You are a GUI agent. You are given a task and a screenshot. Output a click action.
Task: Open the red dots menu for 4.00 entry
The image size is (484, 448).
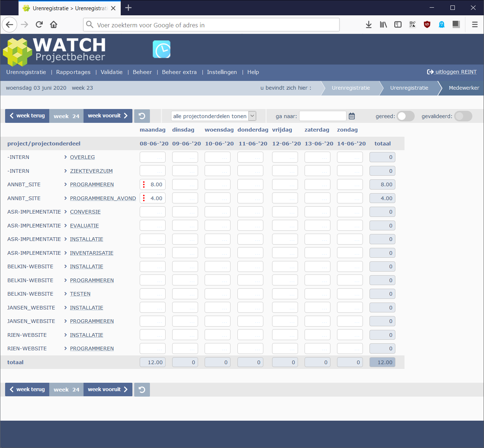tap(144, 198)
